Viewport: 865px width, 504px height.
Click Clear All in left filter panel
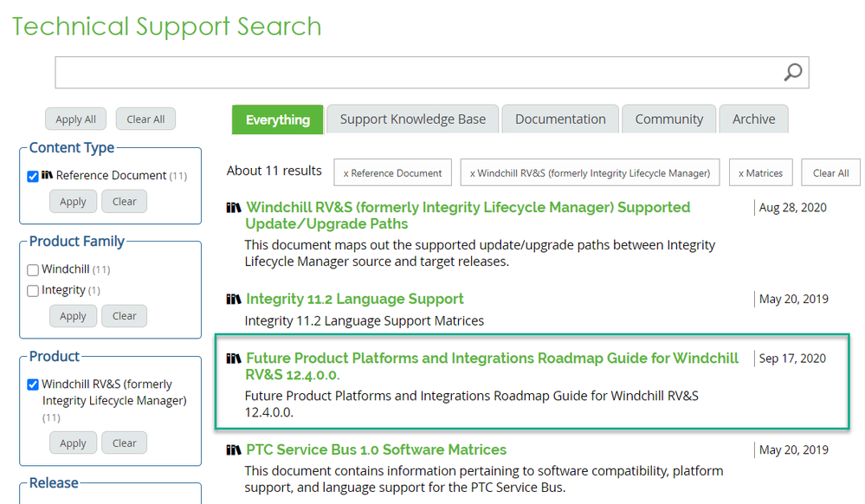point(145,120)
